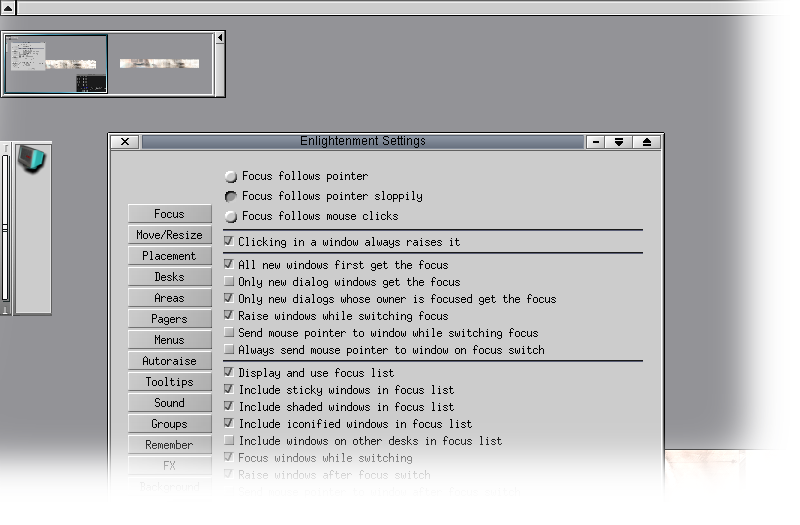Iconify Enlightenment Settings with the dash button
Image resolution: width=800 pixels, height=525 pixels.
coord(595,142)
